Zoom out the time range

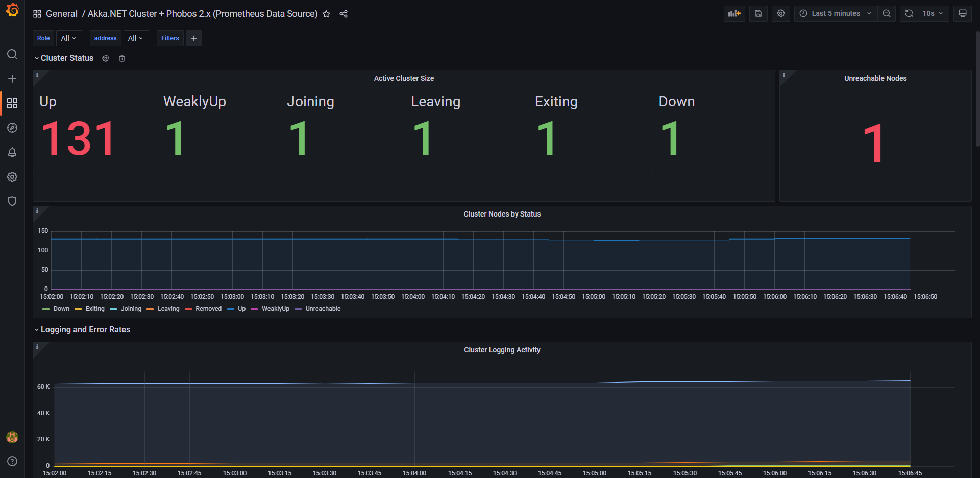[x=887, y=14]
